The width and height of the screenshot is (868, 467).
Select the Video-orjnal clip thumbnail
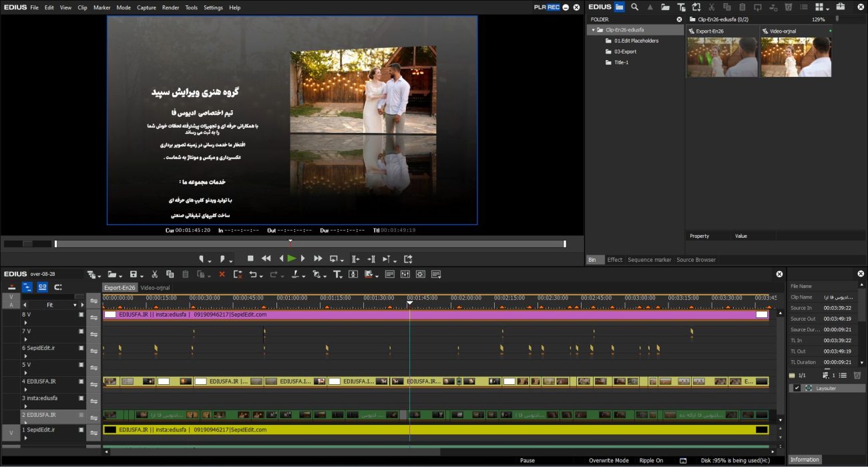tap(796, 57)
